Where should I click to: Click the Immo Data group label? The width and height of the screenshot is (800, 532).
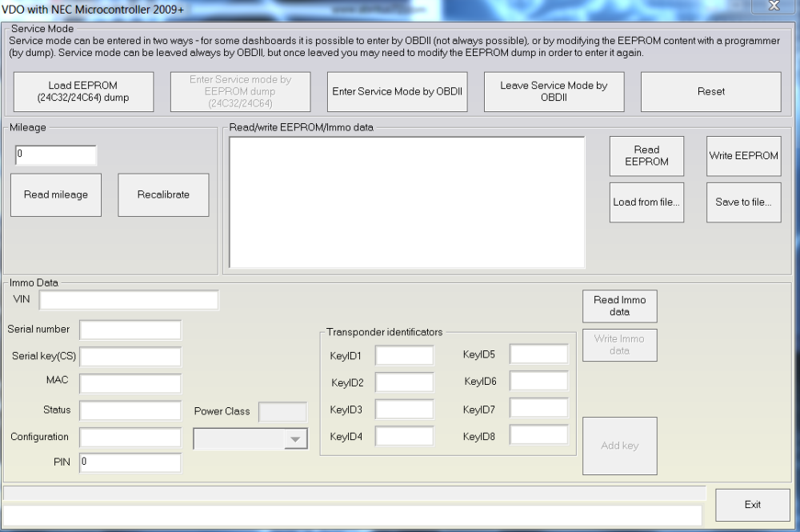(34, 282)
